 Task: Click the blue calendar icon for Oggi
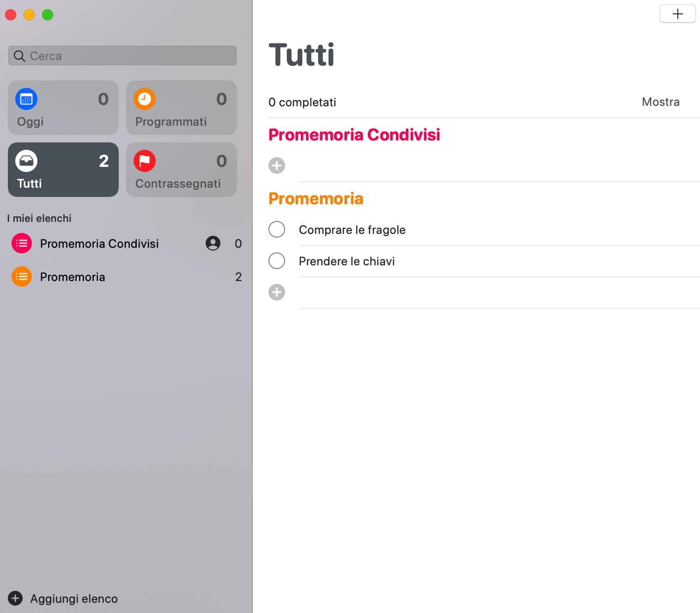click(26, 99)
